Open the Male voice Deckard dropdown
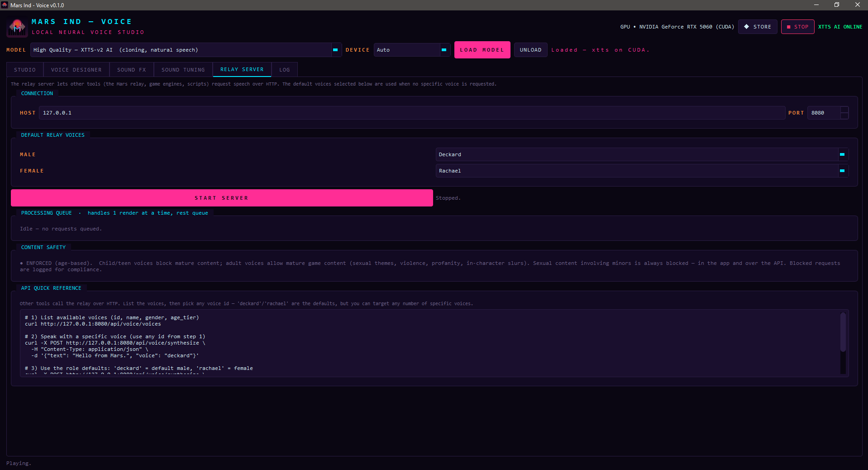This screenshot has width=868, height=470. tap(642, 154)
